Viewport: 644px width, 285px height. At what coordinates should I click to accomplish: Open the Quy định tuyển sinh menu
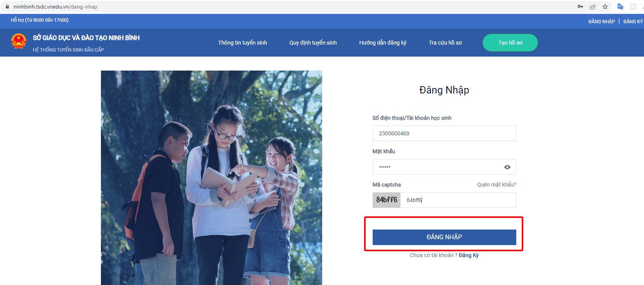coord(313,43)
